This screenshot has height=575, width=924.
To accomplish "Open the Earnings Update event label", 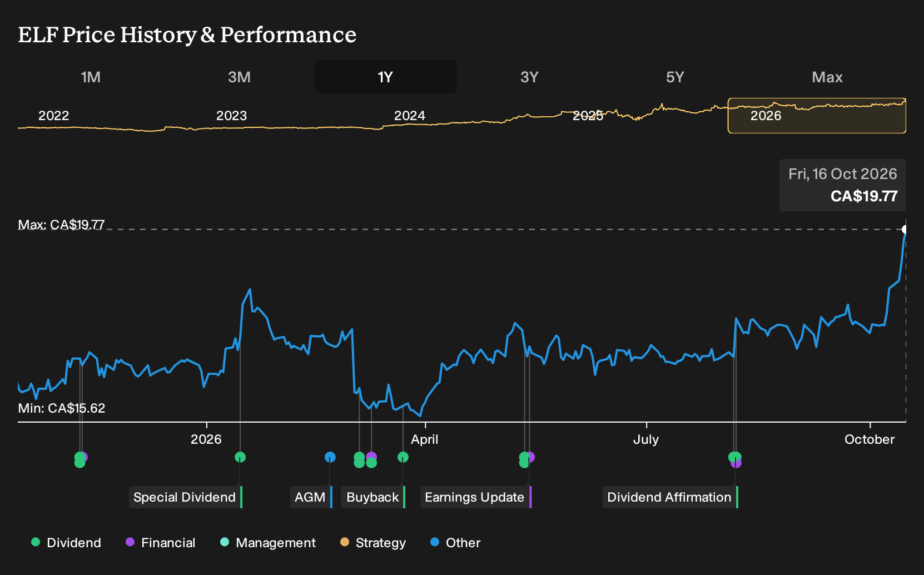I will point(476,497).
